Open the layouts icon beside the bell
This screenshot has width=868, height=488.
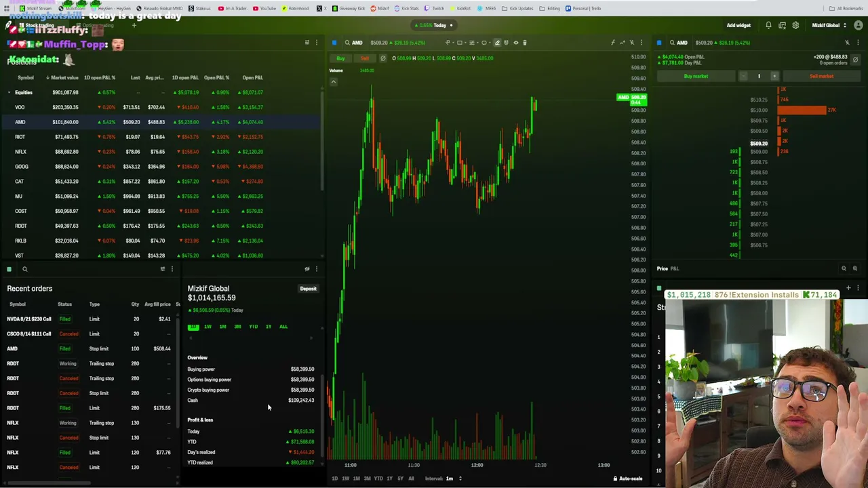click(782, 25)
